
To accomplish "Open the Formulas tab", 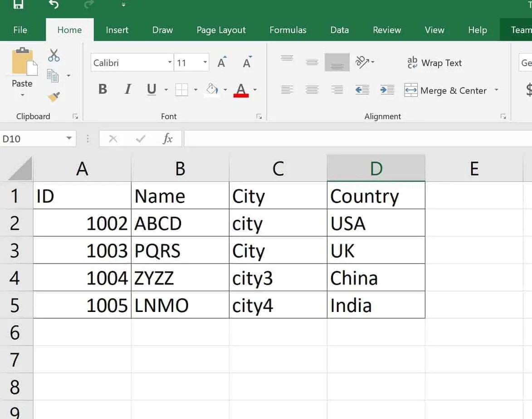I will [288, 30].
